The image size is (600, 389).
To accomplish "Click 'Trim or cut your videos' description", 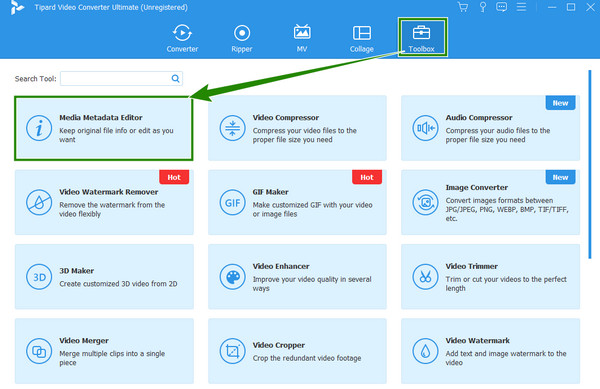I will click(x=506, y=284).
